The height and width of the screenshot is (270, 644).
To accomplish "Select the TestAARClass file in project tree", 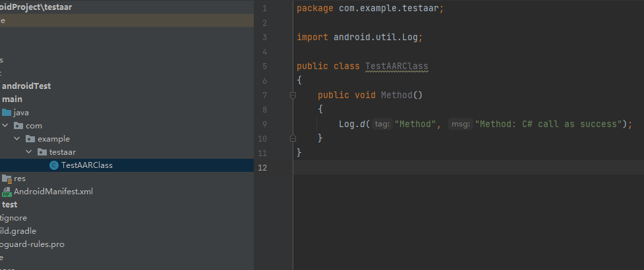I will pyautogui.click(x=86, y=165).
